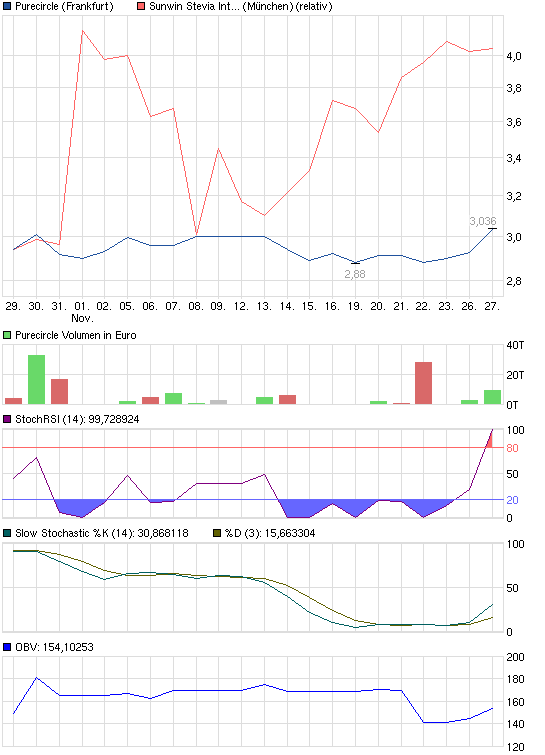This screenshot has height=755, width=545.
Task: Click the grey volume bar on 09.
Action: click(x=219, y=402)
